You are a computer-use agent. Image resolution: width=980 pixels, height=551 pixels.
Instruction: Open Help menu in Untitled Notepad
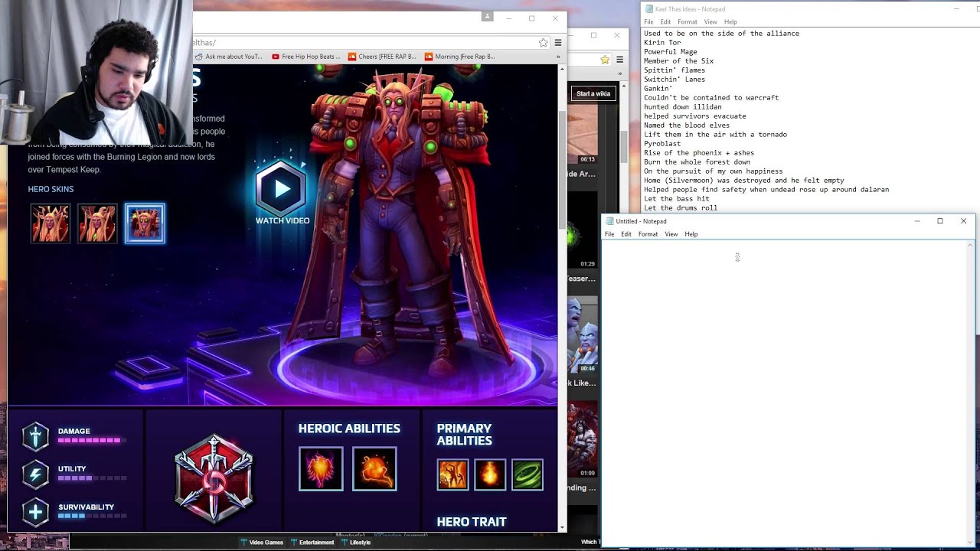[691, 234]
